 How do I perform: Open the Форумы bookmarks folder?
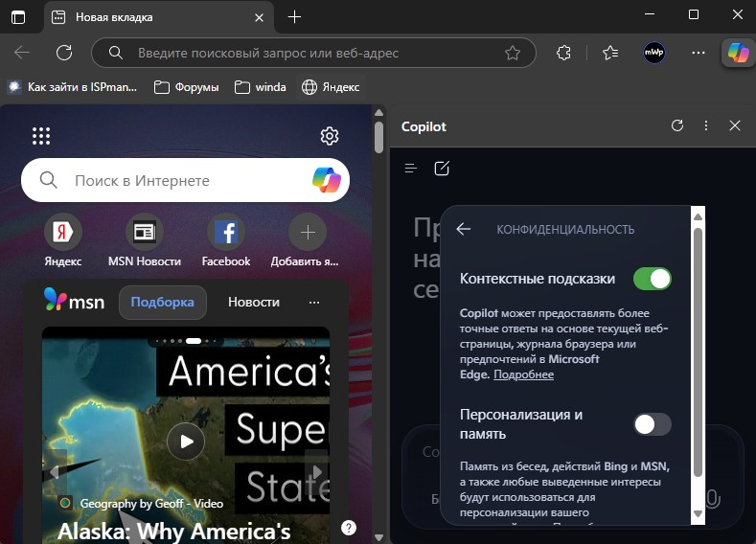pyautogui.click(x=186, y=87)
